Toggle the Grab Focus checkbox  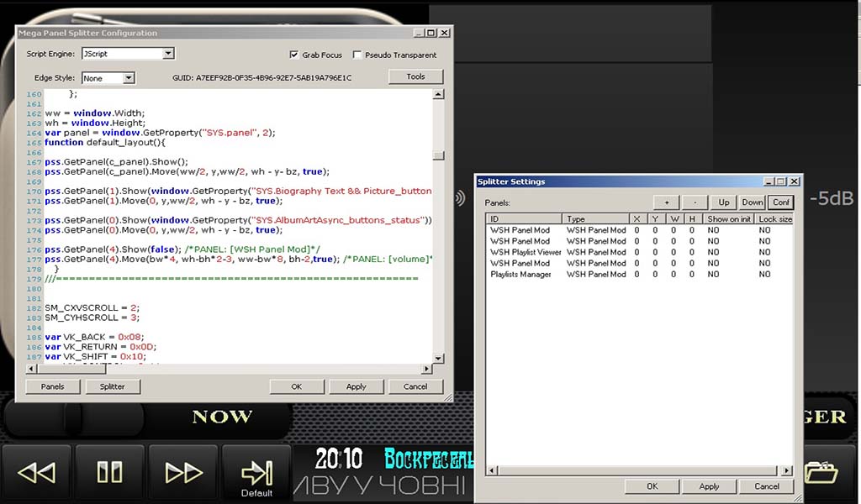click(294, 55)
